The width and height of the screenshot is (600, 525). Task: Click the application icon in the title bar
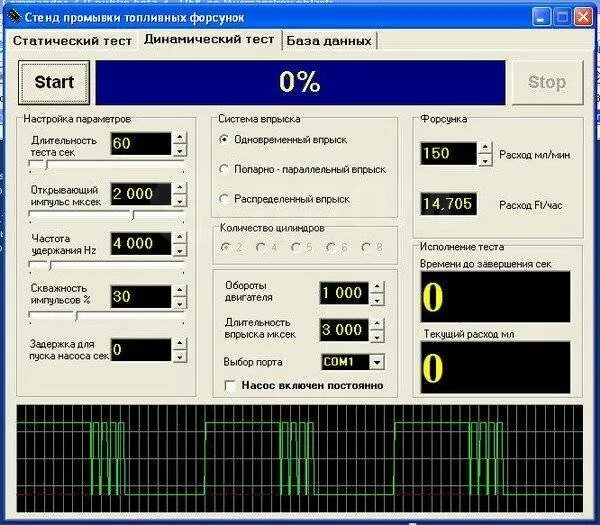point(14,16)
